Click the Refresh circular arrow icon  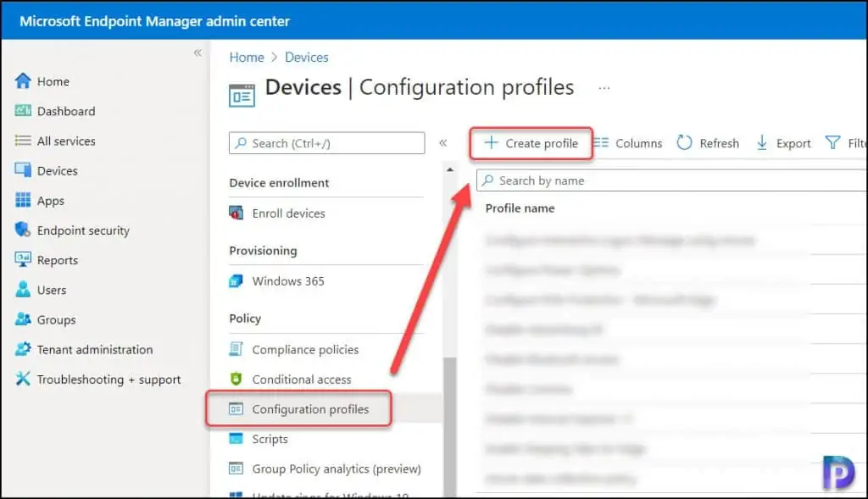(x=684, y=142)
